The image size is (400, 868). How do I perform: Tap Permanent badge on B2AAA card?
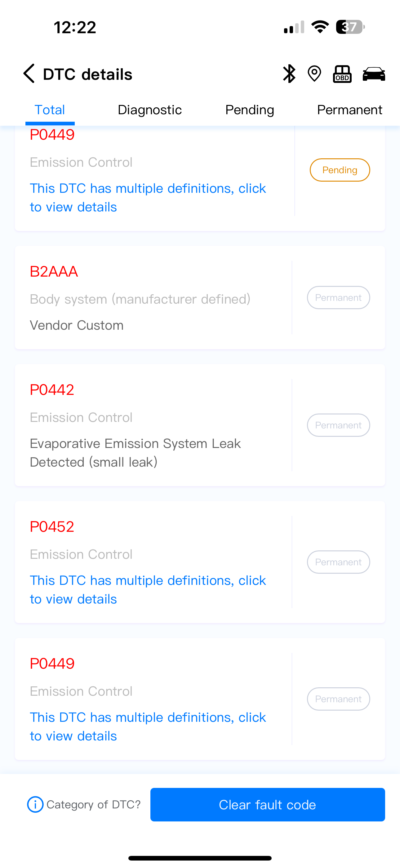click(338, 297)
